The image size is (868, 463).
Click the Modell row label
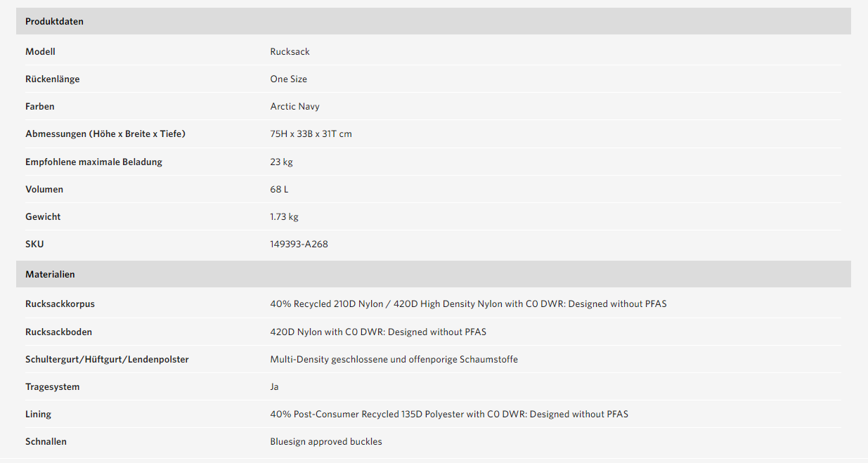pos(40,52)
